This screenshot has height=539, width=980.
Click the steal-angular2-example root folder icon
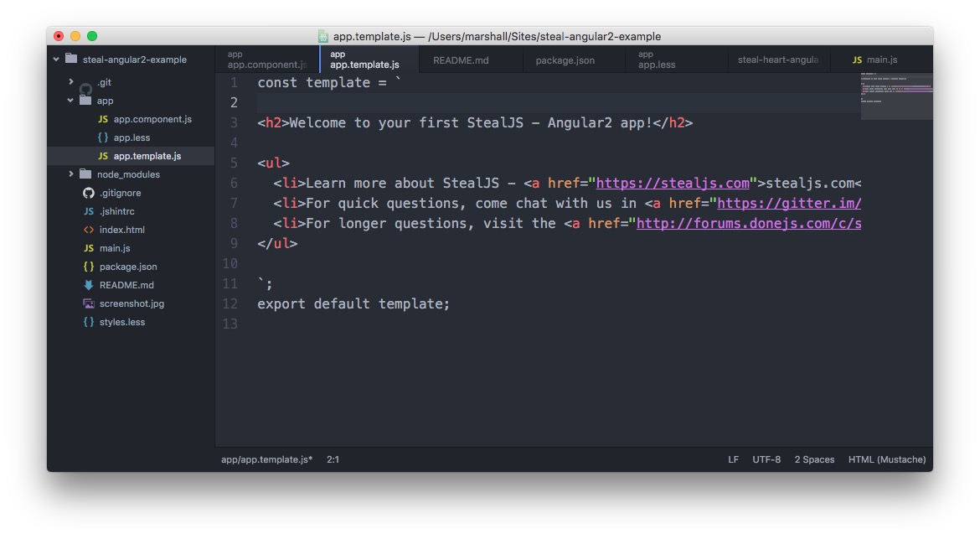tap(71, 59)
